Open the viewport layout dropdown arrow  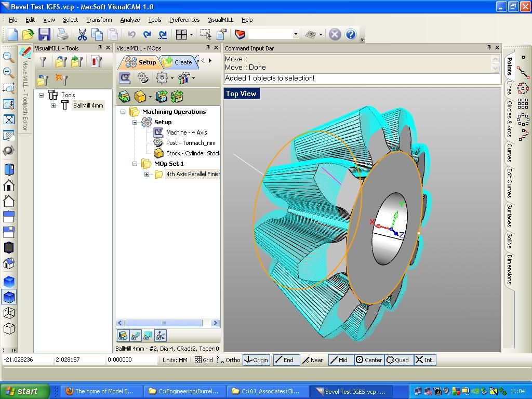click(x=191, y=34)
